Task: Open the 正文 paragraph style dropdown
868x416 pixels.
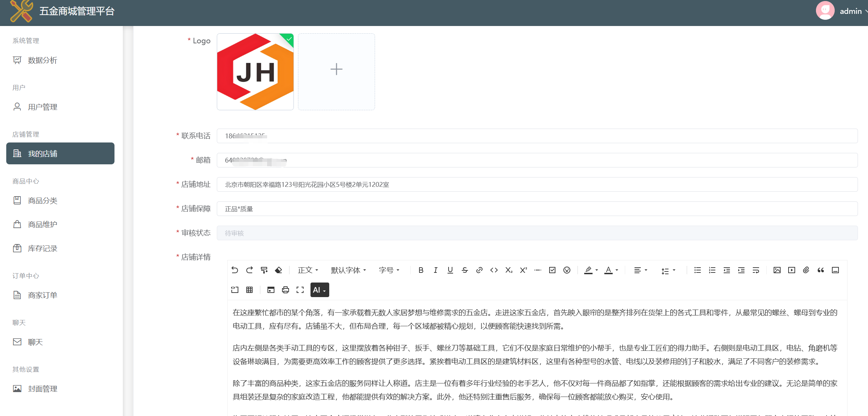Action: click(308, 270)
